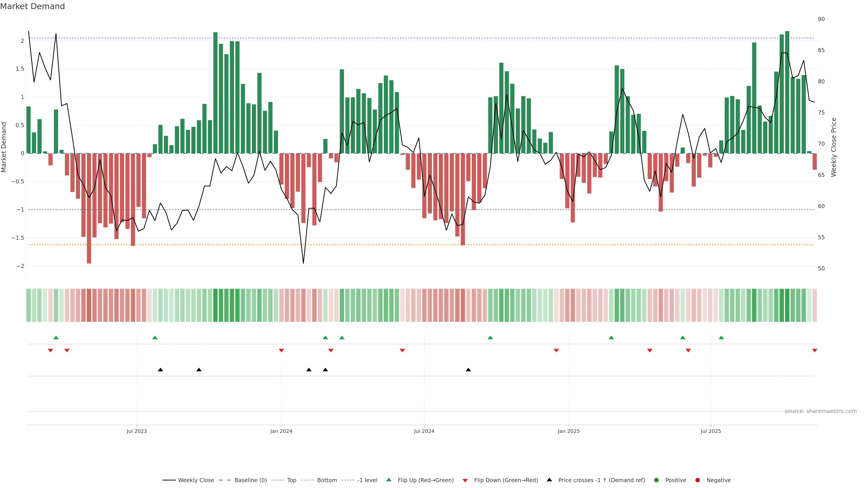The image size is (868, 488).
Task: Toggle the Top dotted line legend entry
Action: (x=291, y=480)
